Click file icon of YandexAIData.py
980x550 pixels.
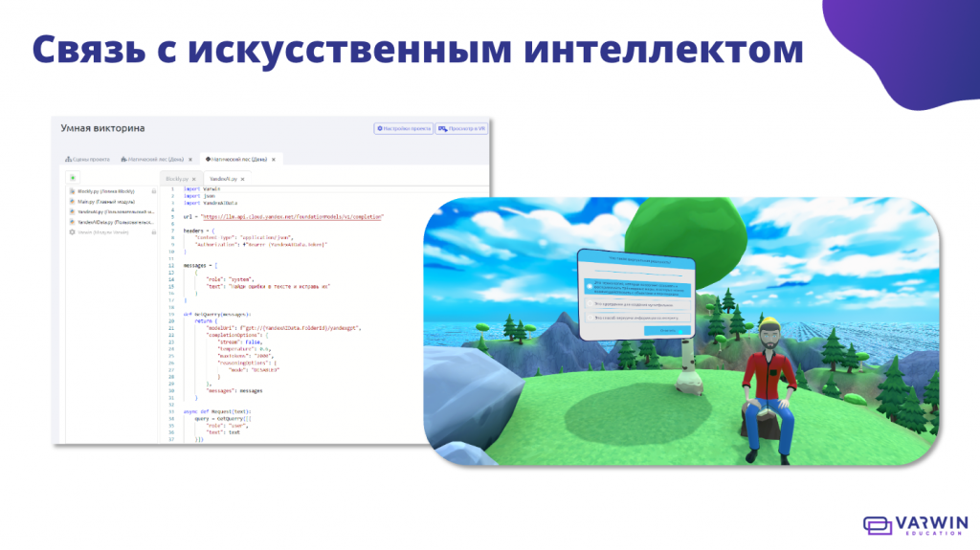coord(72,222)
